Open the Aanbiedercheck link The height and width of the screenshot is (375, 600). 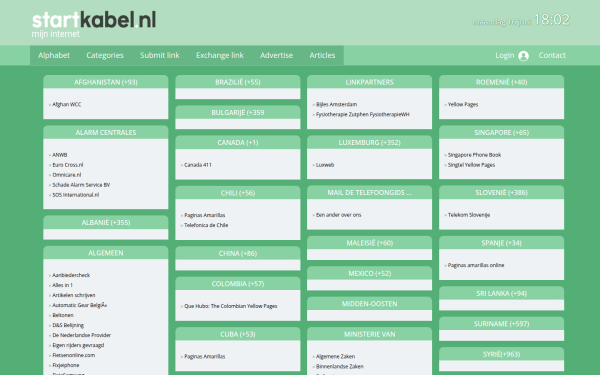pos(71,275)
